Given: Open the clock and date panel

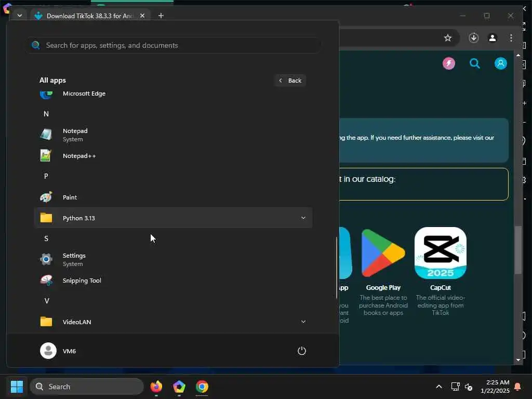Looking at the screenshot, I should 495,387.
